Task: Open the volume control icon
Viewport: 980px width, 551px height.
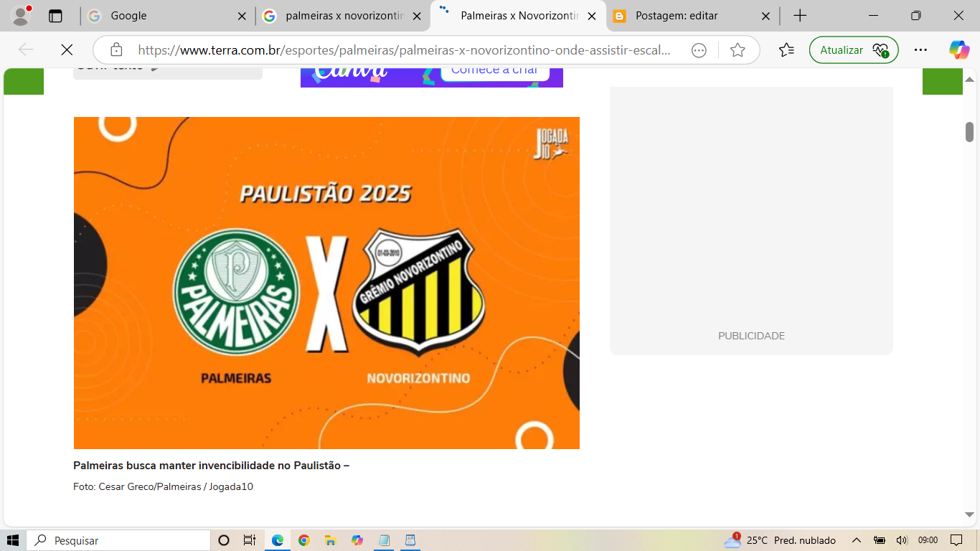Action: click(x=902, y=540)
